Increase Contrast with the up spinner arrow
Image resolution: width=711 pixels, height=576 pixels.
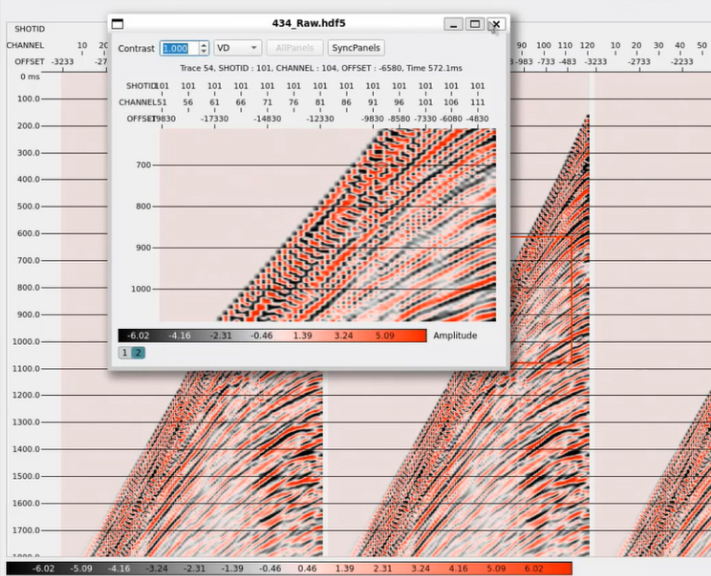pos(203,44)
